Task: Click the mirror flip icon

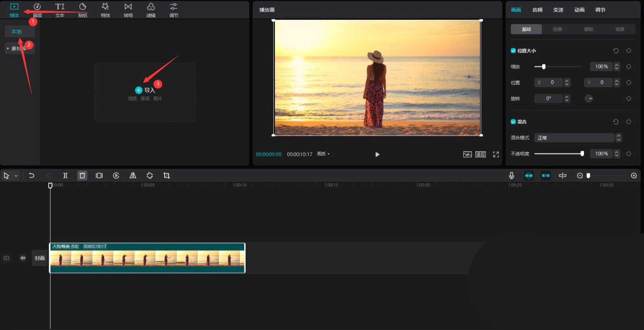Action: tap(133, 176)
